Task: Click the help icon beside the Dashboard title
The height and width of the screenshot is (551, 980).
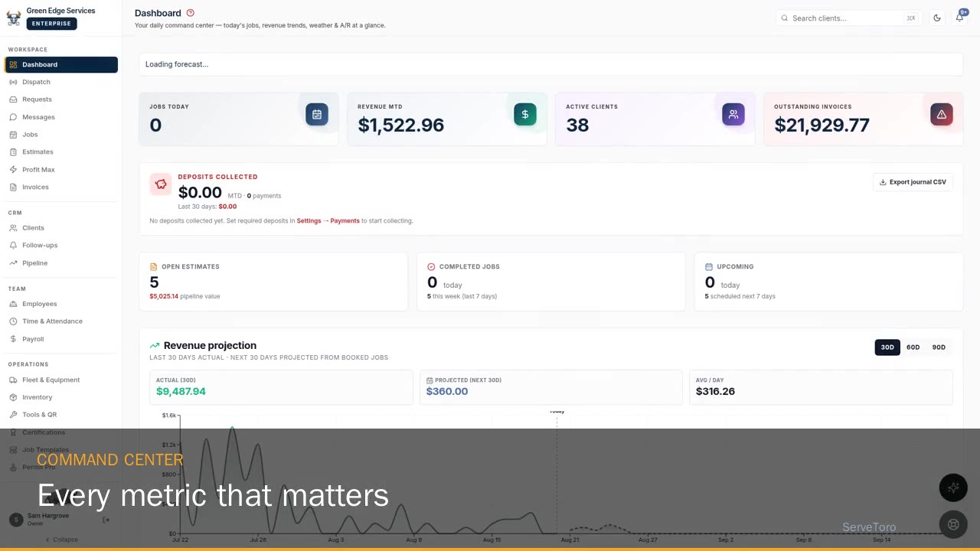Action: (x=191, y=13)
